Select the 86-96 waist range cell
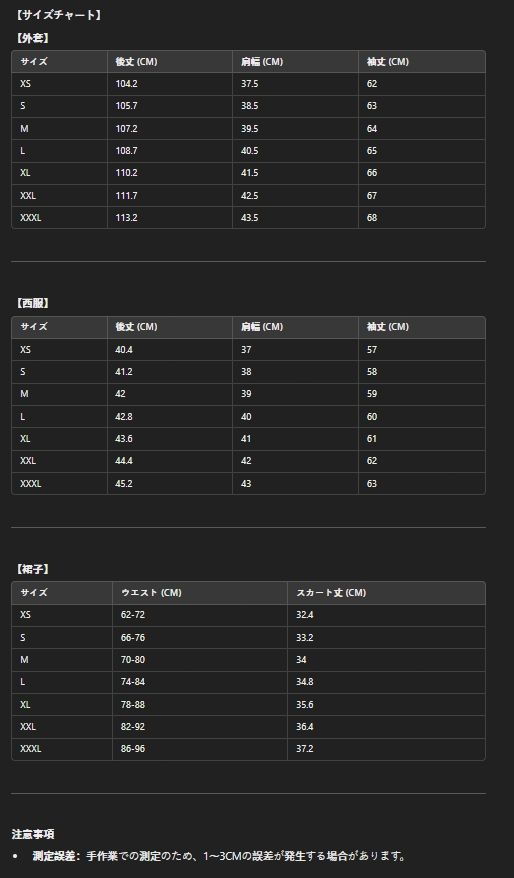The image size is (514, 878). (x=133, y=749)
